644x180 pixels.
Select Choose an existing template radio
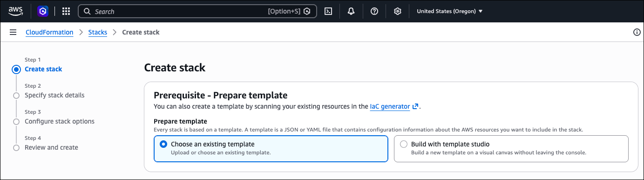click(163, 145)
